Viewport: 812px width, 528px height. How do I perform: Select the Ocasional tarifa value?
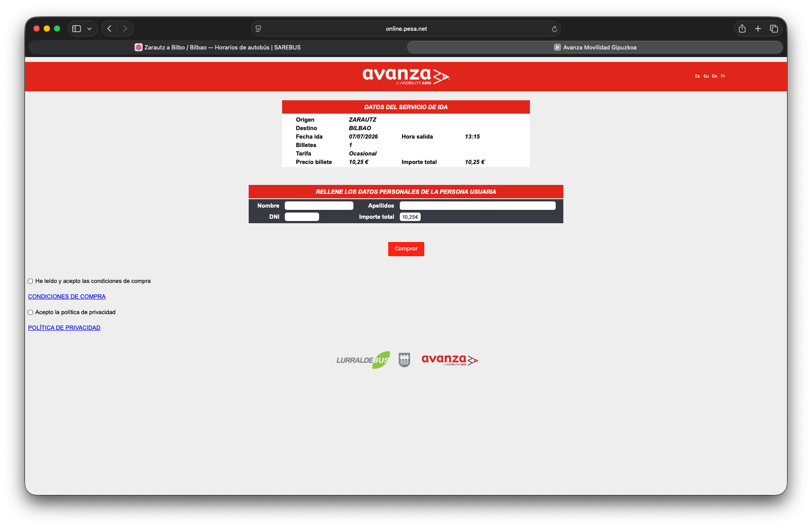pyautogui.click(x=363, y=153)
